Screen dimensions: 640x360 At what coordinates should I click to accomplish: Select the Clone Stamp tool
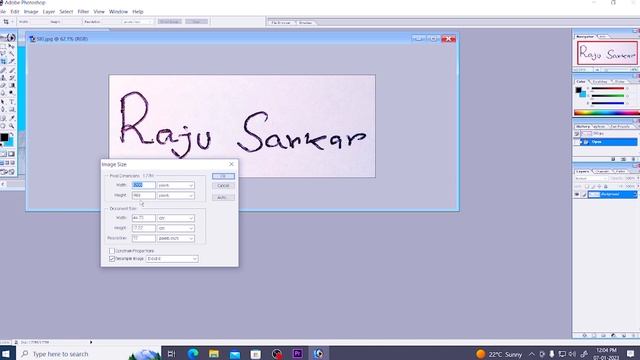tap(3, 77)
